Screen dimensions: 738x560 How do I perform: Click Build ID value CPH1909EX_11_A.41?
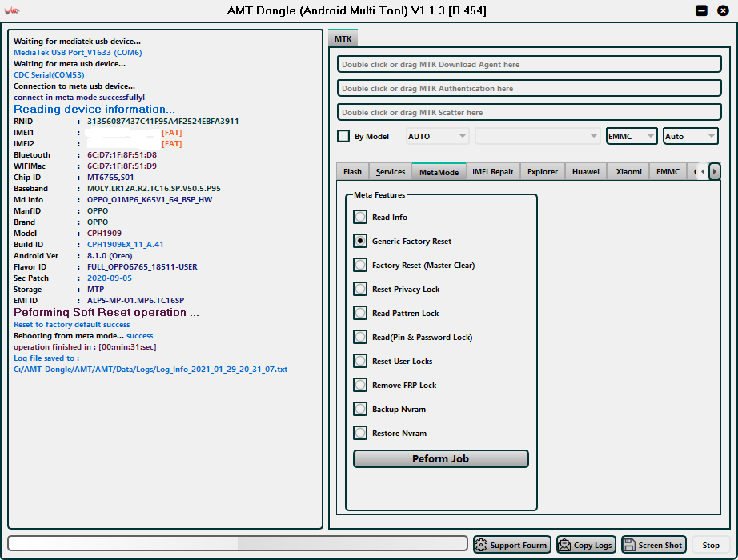tap(125, 245)
